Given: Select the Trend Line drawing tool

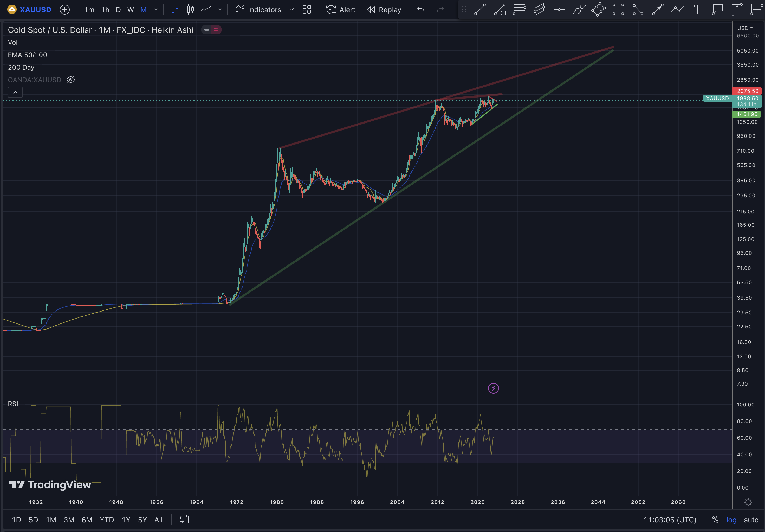Looking at the screenshot, I should [x=479, y=10].
